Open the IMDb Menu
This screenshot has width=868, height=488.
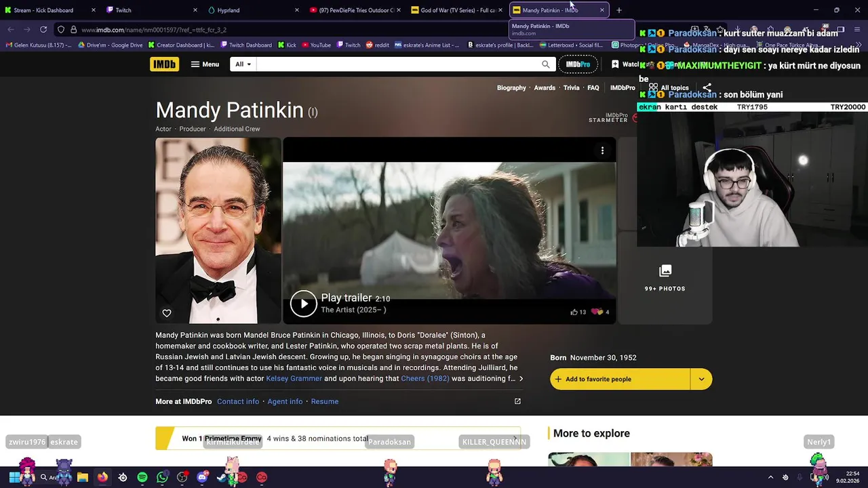point(205,64)
